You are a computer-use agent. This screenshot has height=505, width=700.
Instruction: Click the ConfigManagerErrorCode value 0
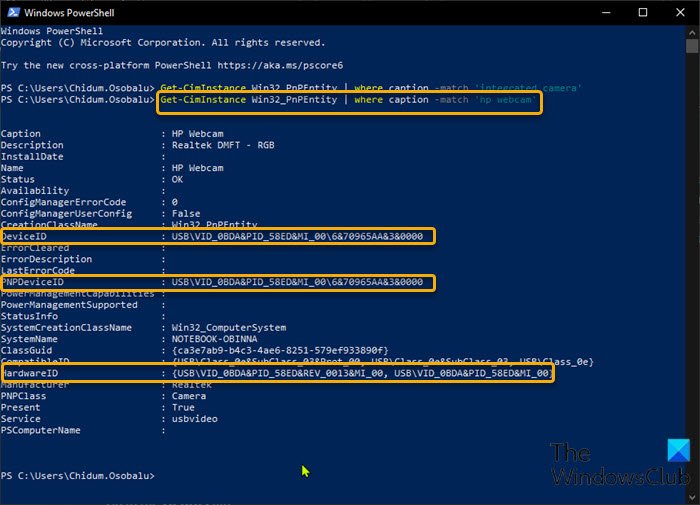[x=175, y=202]
